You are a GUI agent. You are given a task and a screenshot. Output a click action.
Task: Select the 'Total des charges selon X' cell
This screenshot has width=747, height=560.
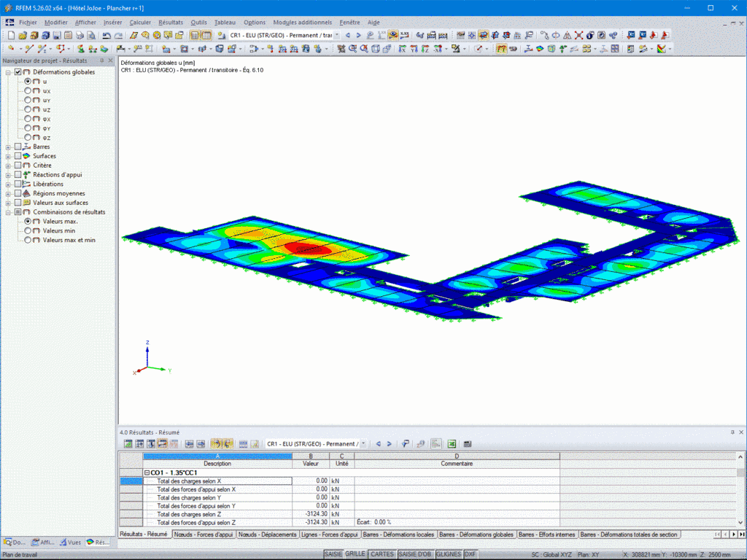(217, 481)
